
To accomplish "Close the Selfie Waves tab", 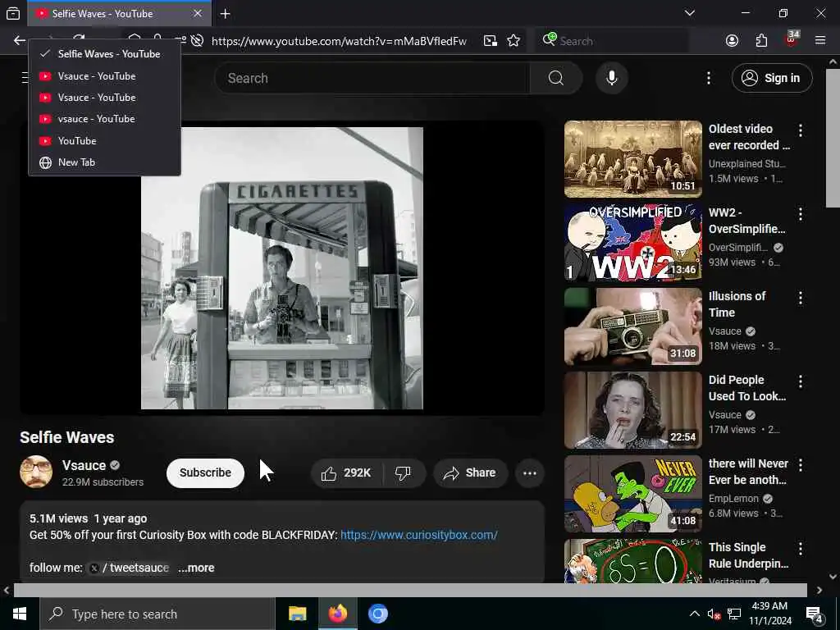I will point(197,13).
